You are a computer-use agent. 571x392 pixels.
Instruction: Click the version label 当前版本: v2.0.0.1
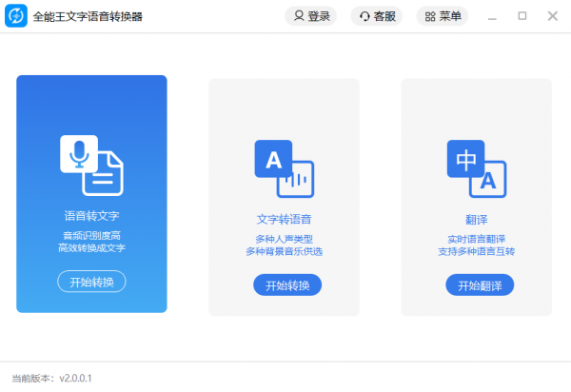pos(51,378)
